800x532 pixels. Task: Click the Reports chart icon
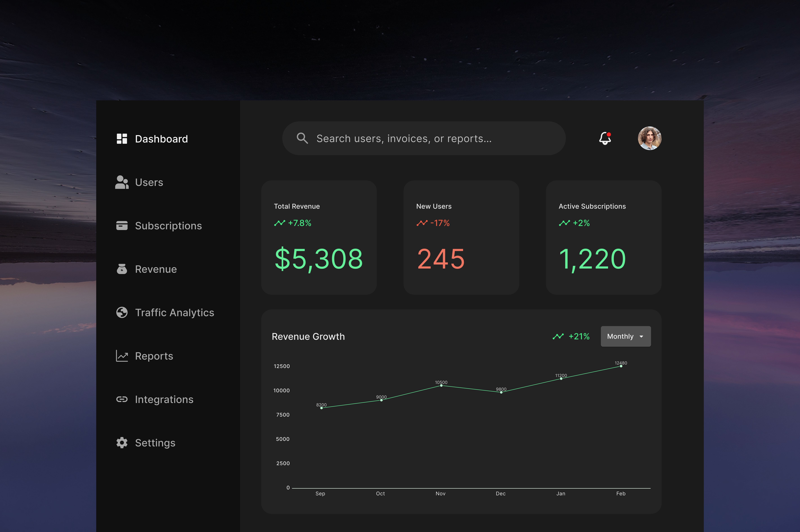(x=122, y=356)
